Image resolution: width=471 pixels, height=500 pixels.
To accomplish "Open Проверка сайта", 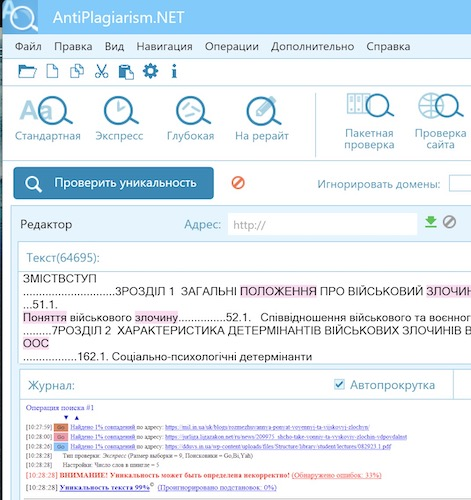I will pyautogui.click(x=440, y=121).
